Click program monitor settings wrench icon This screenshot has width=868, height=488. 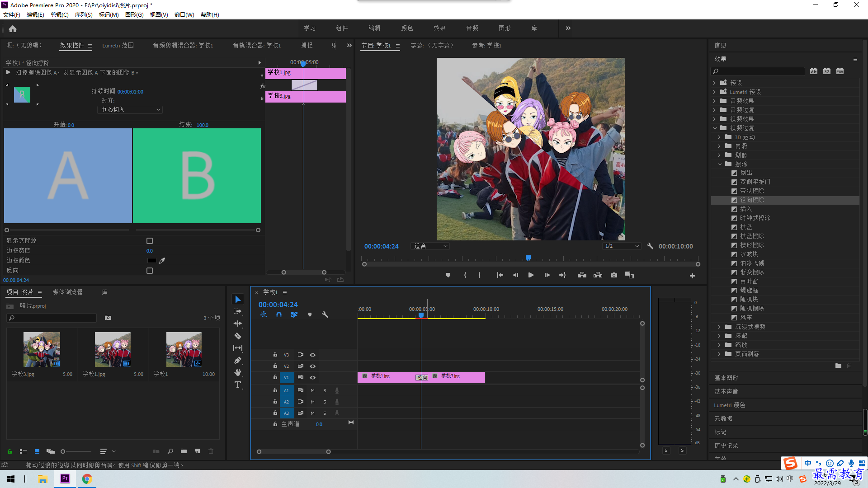[x=650, y=246]
